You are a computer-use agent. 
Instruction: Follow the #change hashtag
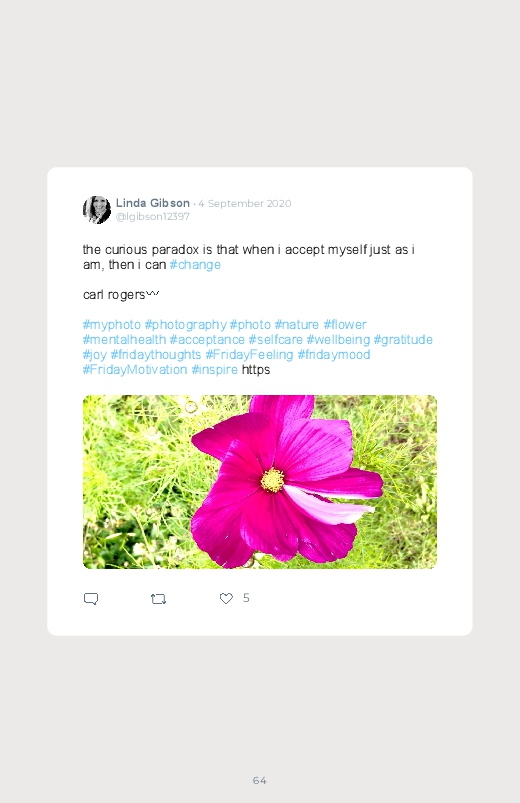coord(195,265)
